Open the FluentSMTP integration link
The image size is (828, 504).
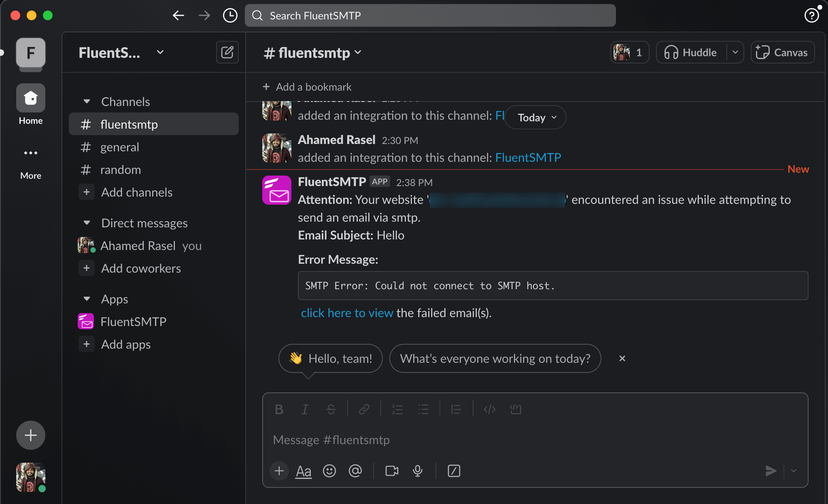[x=528, y=157]
